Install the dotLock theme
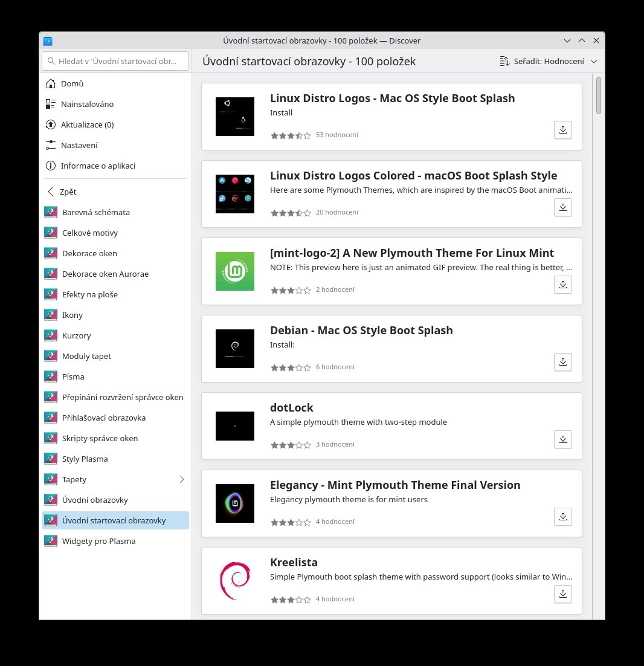This screenshot has height=666, width=644. coord(562,439)
